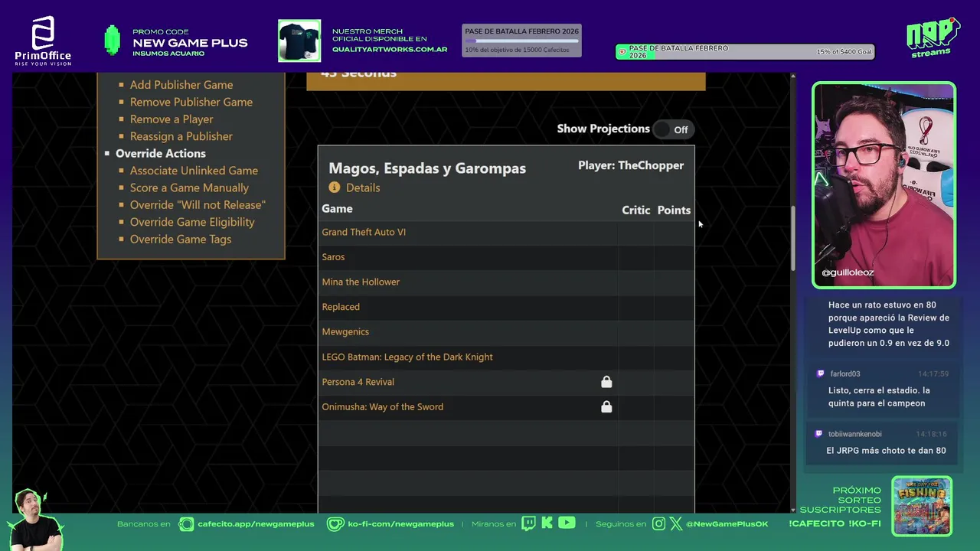
Task: Select Override "Will not Release" action
Action: point(198,205)
